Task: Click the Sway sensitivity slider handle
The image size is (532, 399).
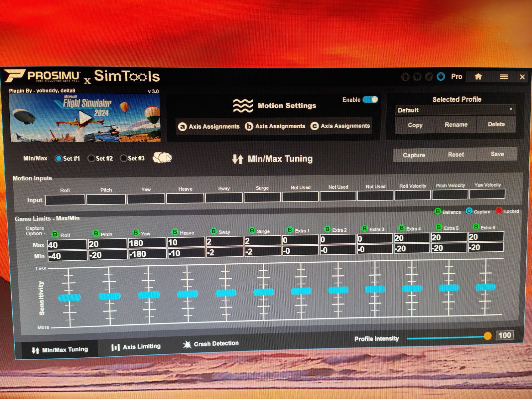Action: (226, 293)
